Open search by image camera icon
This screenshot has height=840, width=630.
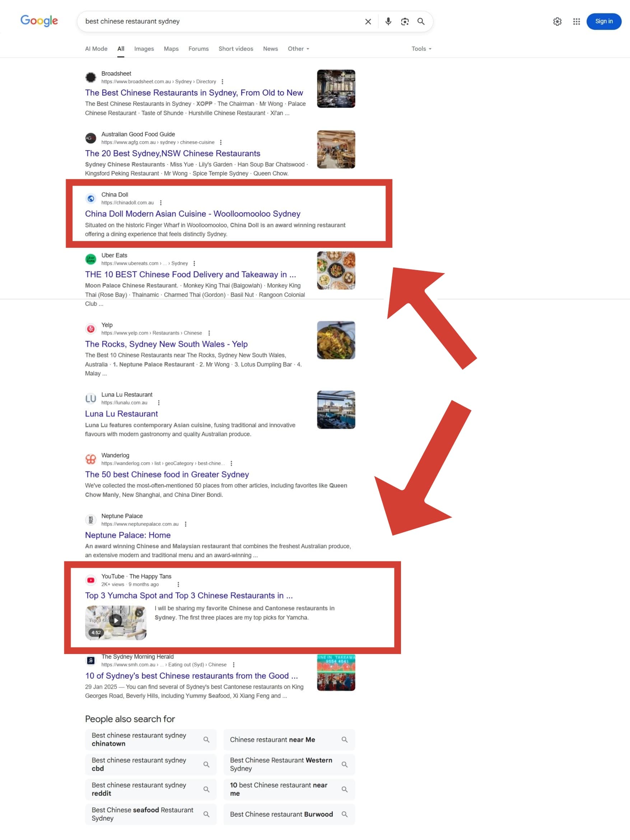405,22
